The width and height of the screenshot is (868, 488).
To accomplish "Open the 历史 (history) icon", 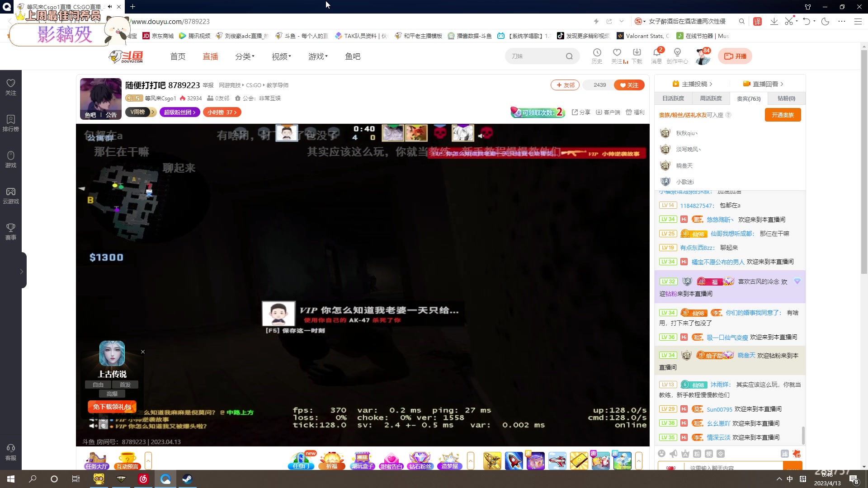I will pyautogui.click(x=597, y=56).
